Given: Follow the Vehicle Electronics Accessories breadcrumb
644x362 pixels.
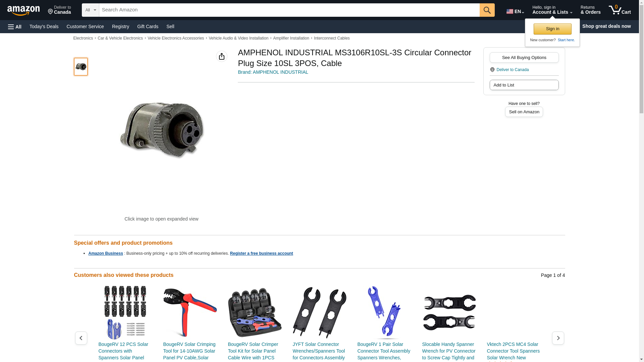Looking at the screenshot, I should click(x=176, y=38).
